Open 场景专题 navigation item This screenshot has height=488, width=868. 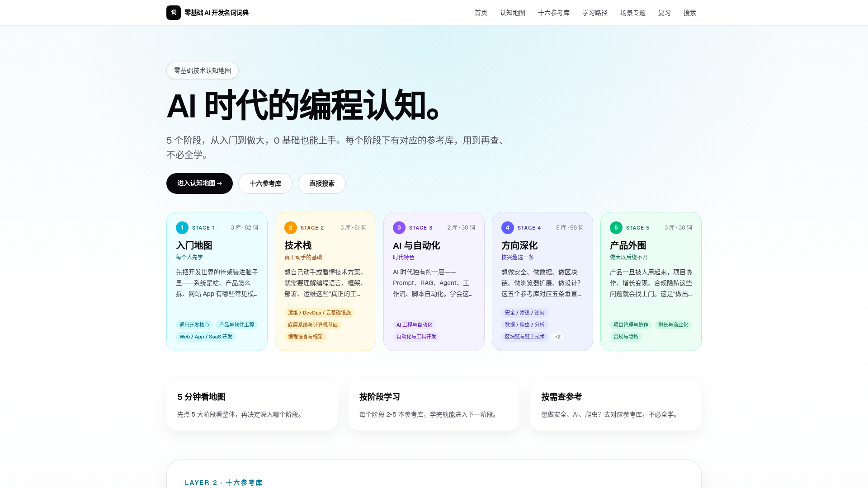pyautogui.click(x=633, y=13)
